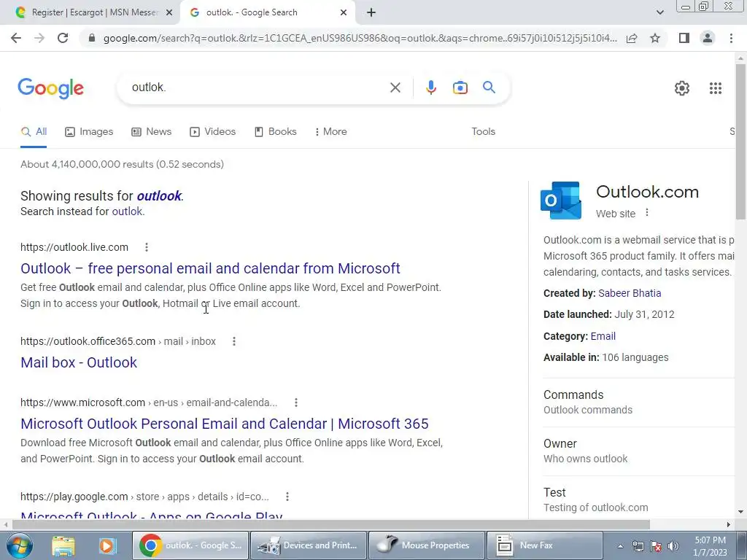Switch to Devices and Printers window
747x560 pixels.
(x=309, y=545)
